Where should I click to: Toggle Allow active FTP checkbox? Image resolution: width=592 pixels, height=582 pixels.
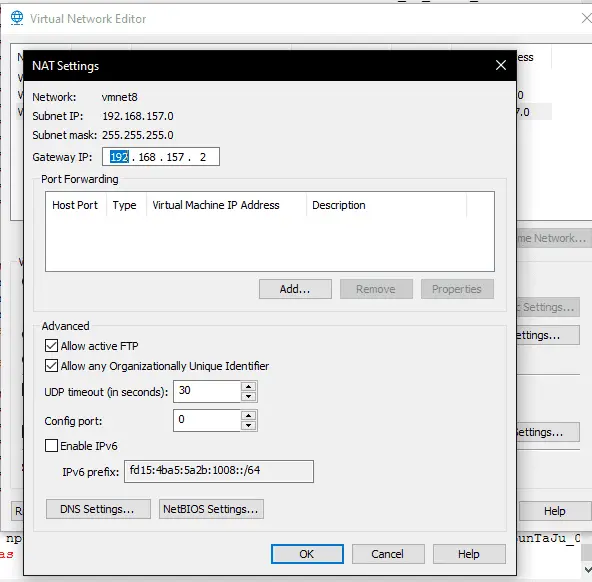(x=51, y=345)
